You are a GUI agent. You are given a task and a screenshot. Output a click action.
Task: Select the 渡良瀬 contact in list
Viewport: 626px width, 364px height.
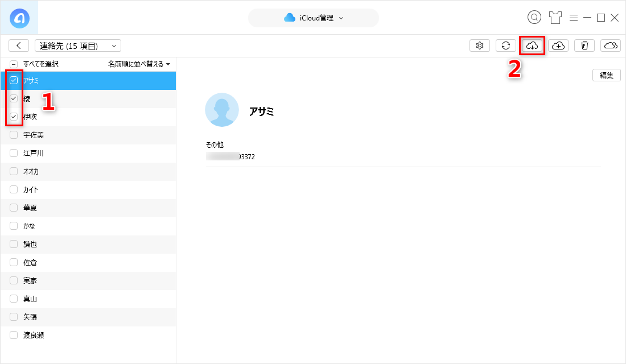(x=34, y=335)
